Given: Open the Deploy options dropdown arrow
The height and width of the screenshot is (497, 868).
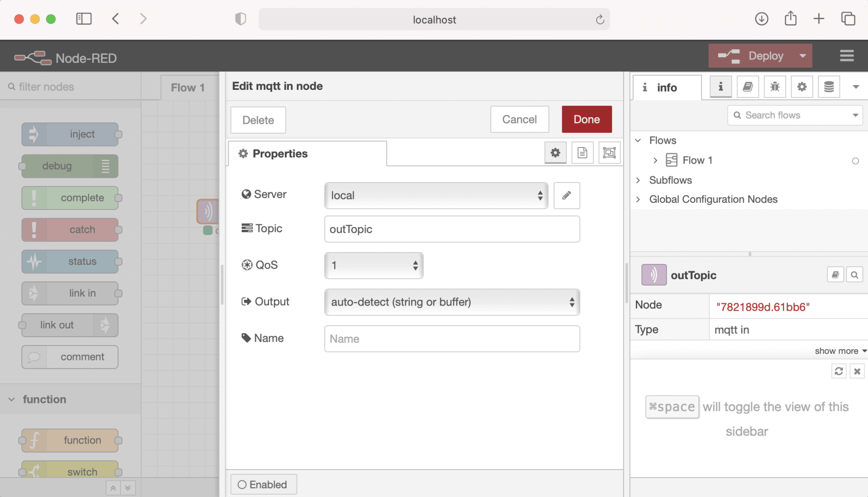Looking at the screenshot, I should [802, 56].
